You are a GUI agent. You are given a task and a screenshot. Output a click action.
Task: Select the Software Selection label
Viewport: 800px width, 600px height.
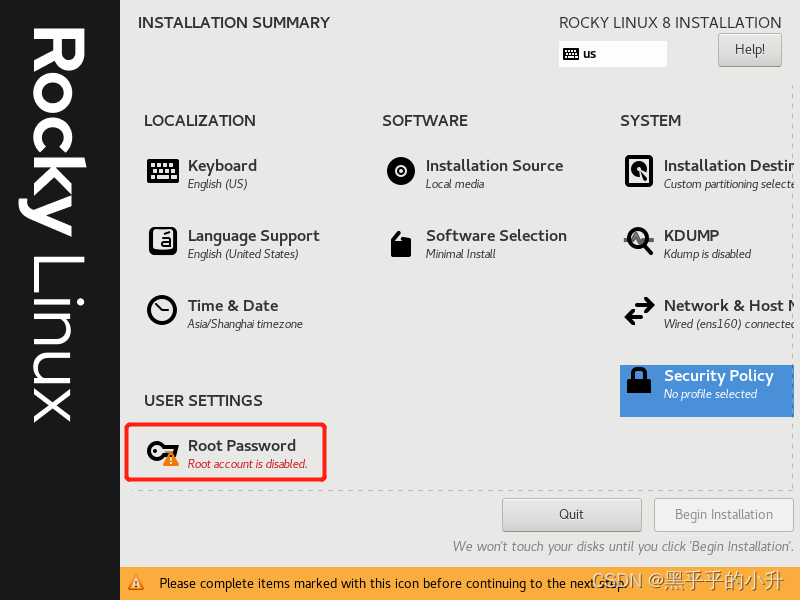(496, 235)
